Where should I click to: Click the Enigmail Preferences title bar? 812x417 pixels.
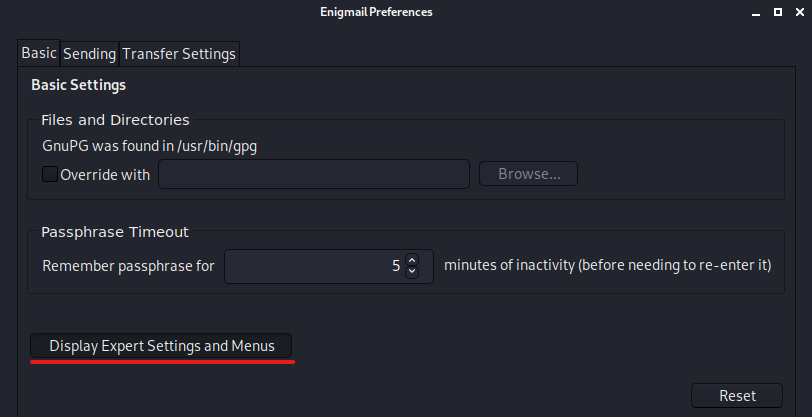point(376,12)
